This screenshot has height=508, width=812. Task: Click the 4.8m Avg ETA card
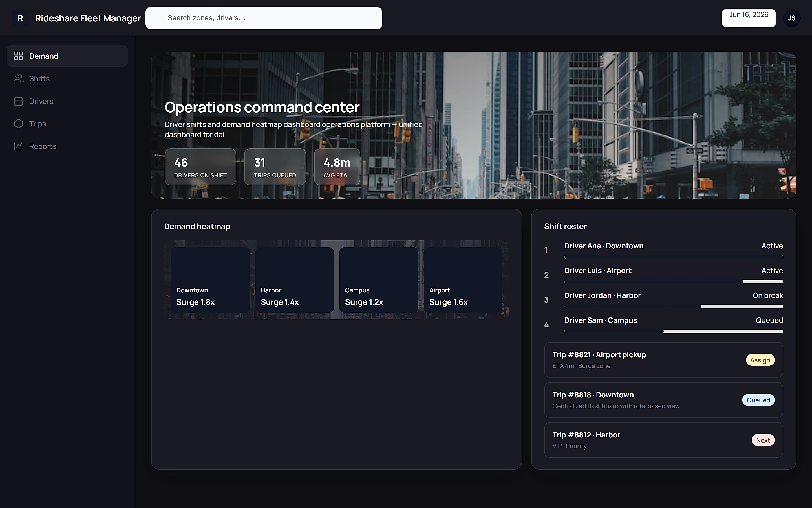pos(337,167)
